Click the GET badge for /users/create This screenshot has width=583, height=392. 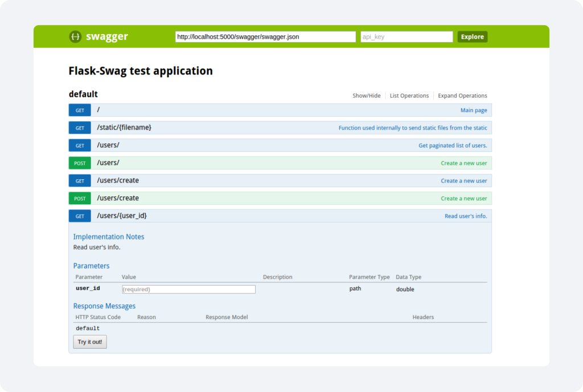[80, 181]
